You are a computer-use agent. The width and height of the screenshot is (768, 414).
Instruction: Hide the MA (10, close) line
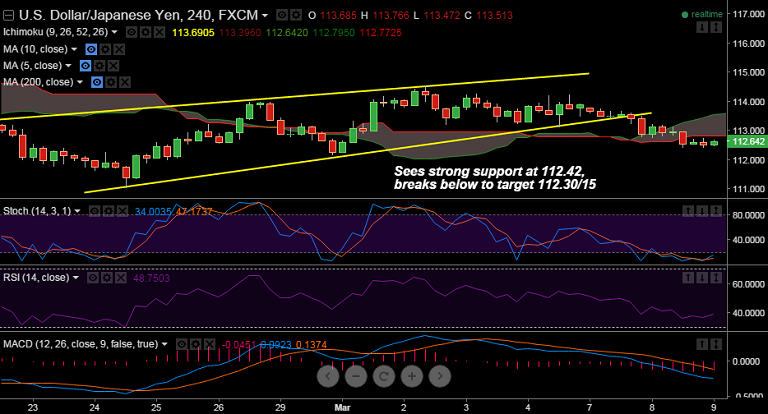tap(91, 49)
